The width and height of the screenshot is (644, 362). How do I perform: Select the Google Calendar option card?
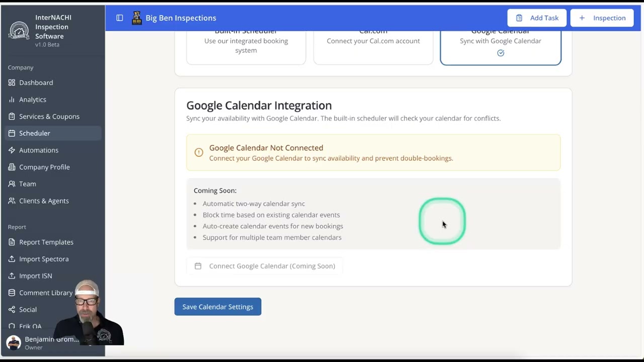[x=501, y=47]
